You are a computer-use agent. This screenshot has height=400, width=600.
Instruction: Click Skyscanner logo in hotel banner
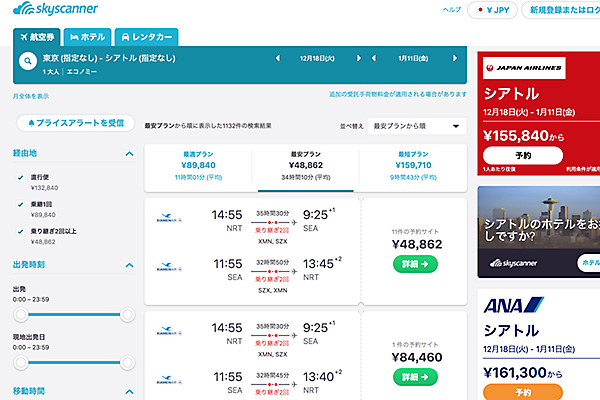[x=514, y=263]
